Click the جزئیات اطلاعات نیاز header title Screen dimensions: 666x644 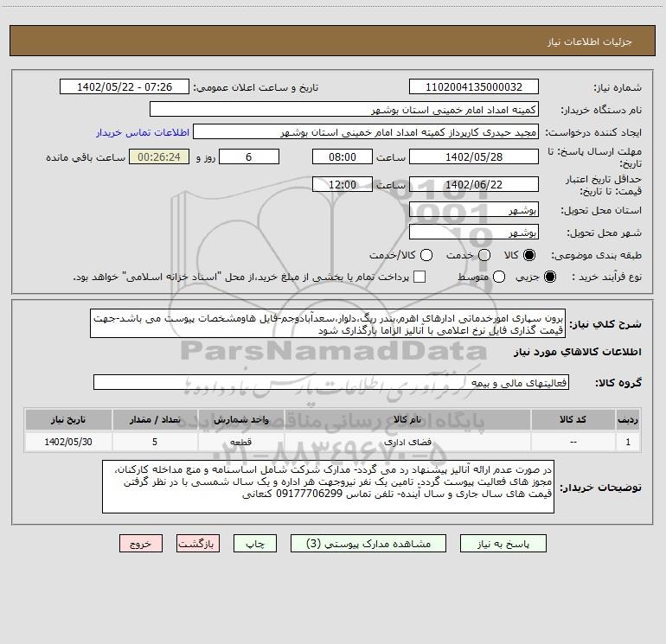click(x=590, y=41)
